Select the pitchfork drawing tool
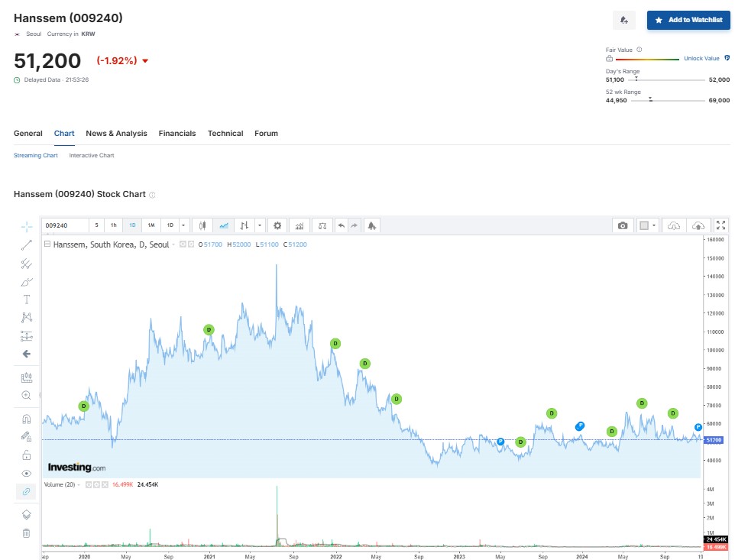 27,264
